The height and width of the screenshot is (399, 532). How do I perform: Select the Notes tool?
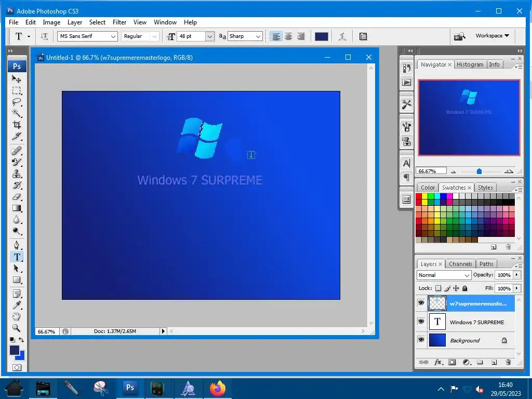[17, 294]
